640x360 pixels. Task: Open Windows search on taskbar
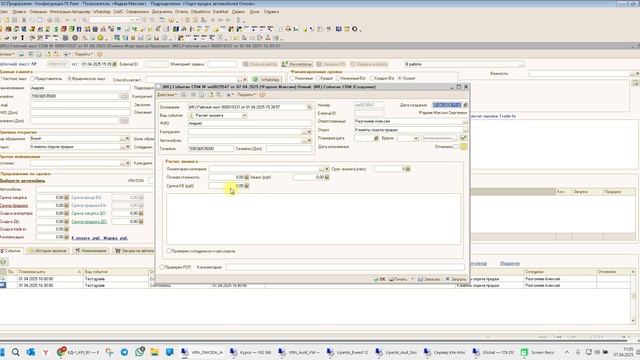point(16,352)
